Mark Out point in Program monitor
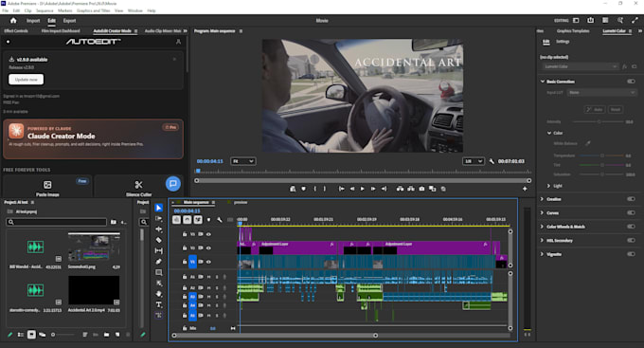644x348 pixels. click(325, 189)
